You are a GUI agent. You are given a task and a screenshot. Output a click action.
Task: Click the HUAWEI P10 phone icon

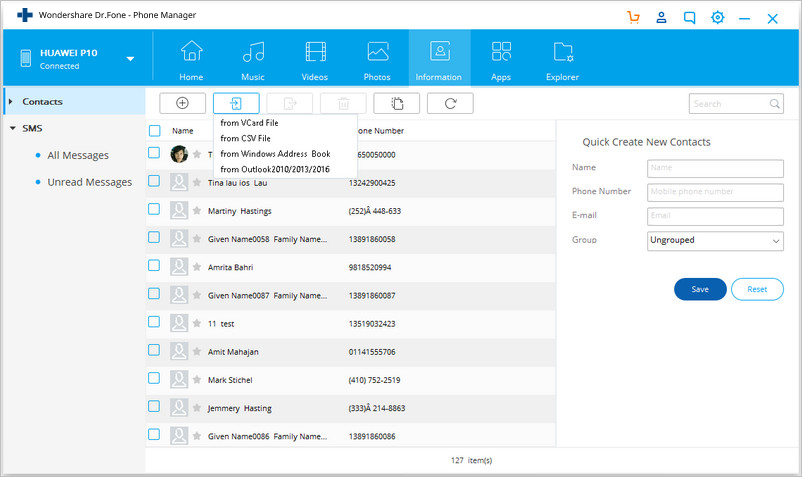[26, 58]
